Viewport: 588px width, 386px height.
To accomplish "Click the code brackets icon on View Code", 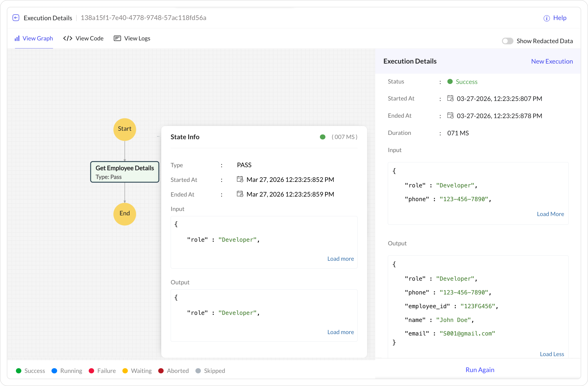I will (68, 39).
